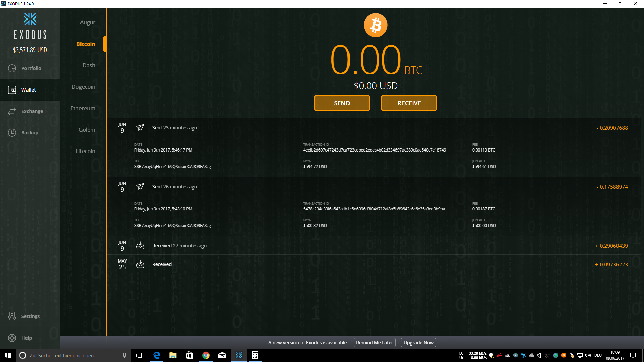Open transaction ID link starting 4eefb2d607
The width and height of the screenshot is (644, 362).
tap(375, 150)
